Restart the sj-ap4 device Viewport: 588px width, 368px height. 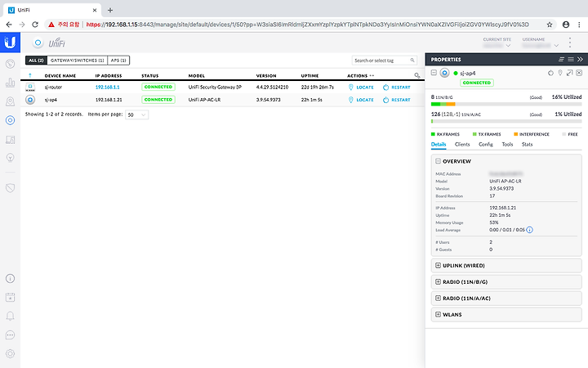coord(396,100)
